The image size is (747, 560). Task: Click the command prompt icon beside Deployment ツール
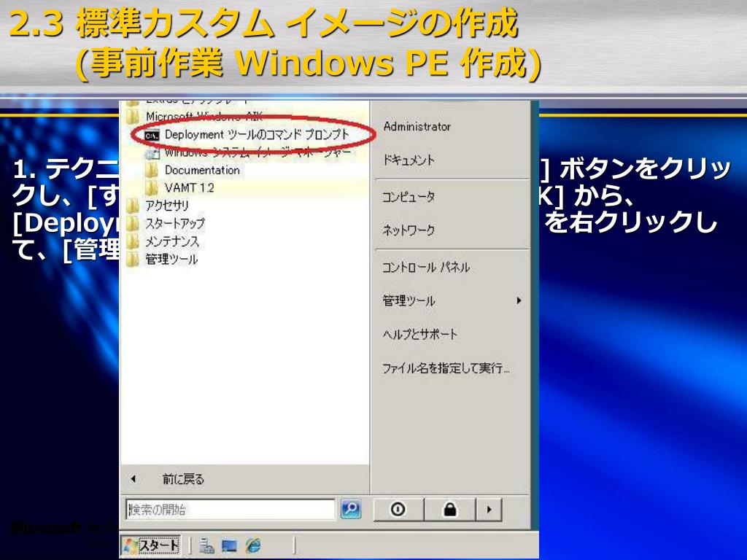coord(152,136)
